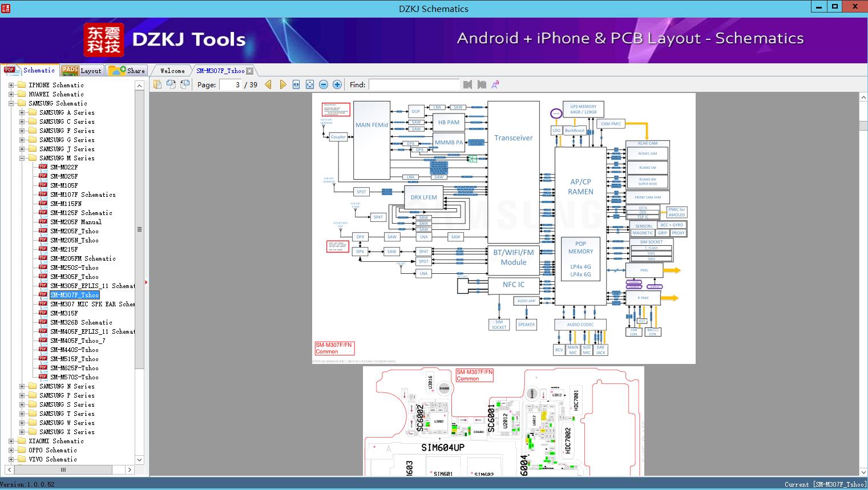Click the rotate page clockwise icon
Viewport: 868px width, 490px height.
[185, 84]
